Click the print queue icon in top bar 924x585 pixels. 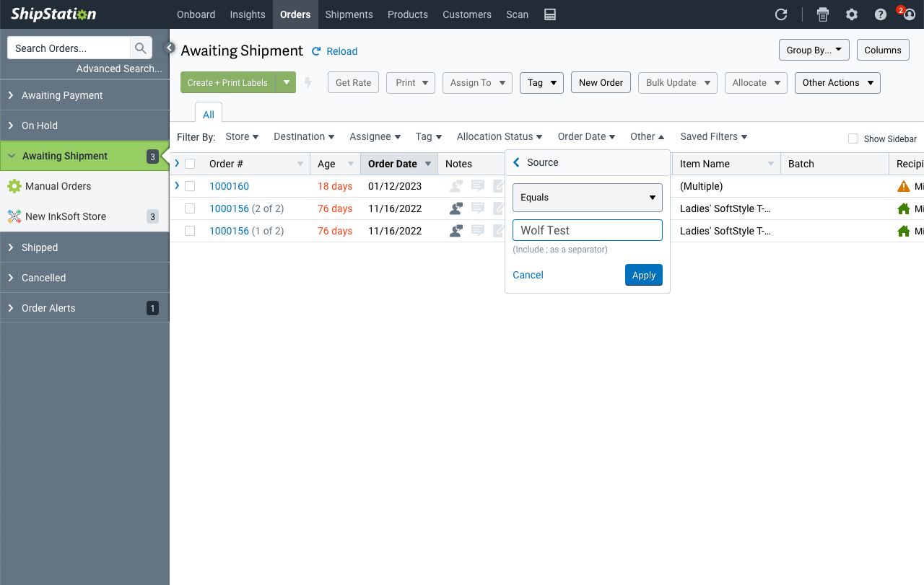coord(822,14)
